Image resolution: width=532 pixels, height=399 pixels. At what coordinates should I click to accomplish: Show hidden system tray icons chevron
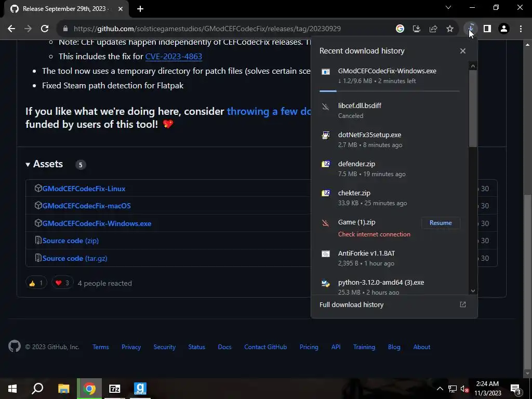pos(440,389)
